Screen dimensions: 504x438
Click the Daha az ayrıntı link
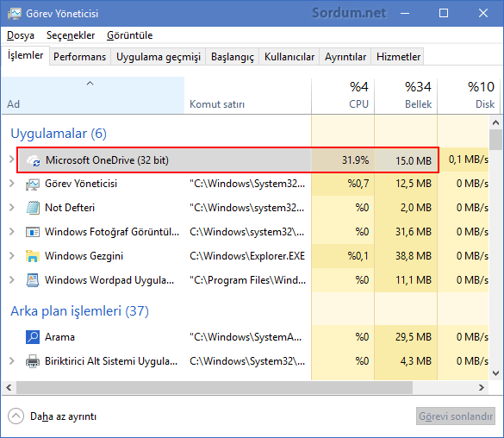[x=63, y=416]
